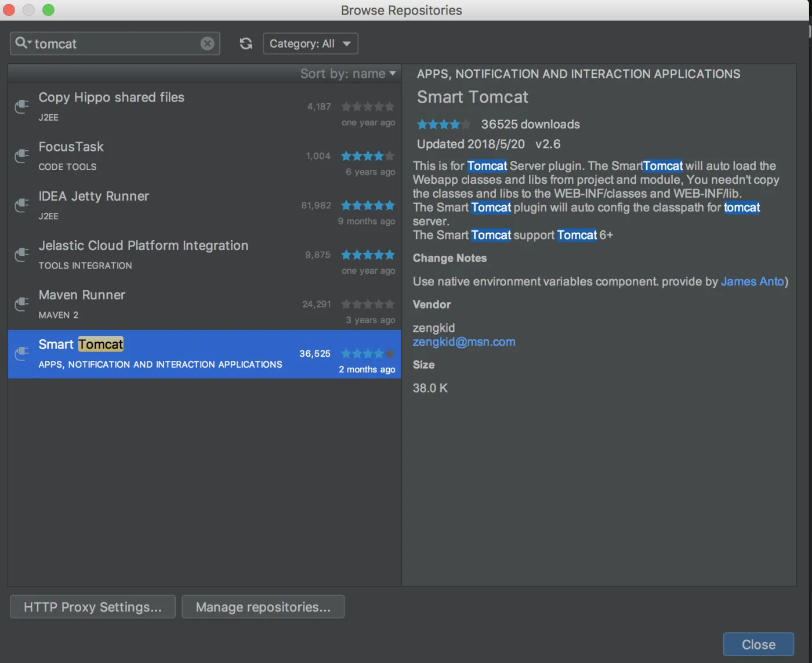The image size is (812, 663).
Task: Click the IDEA Jetty Runner plugin icon
Action: tap(21, 205)
